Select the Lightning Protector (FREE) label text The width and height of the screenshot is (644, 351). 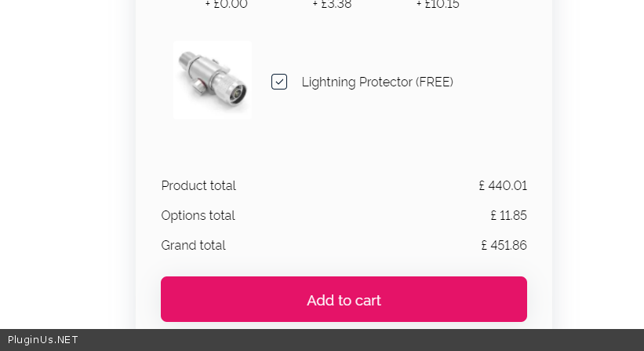coord(377,82)
